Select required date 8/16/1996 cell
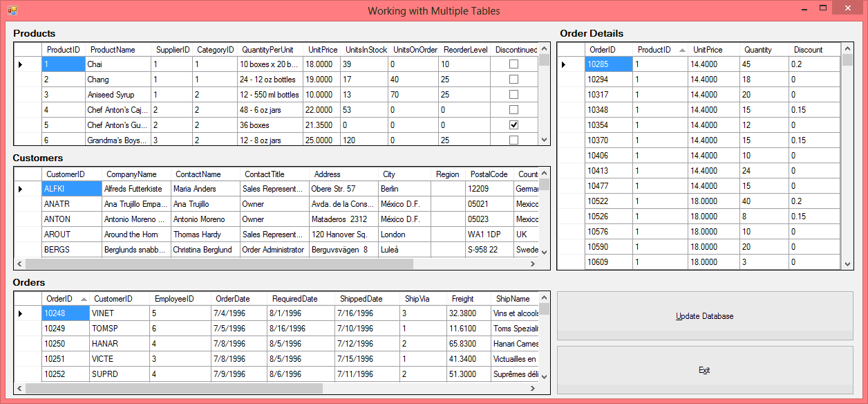This screenshot has width=868, height=404. [x=301, y=328]
